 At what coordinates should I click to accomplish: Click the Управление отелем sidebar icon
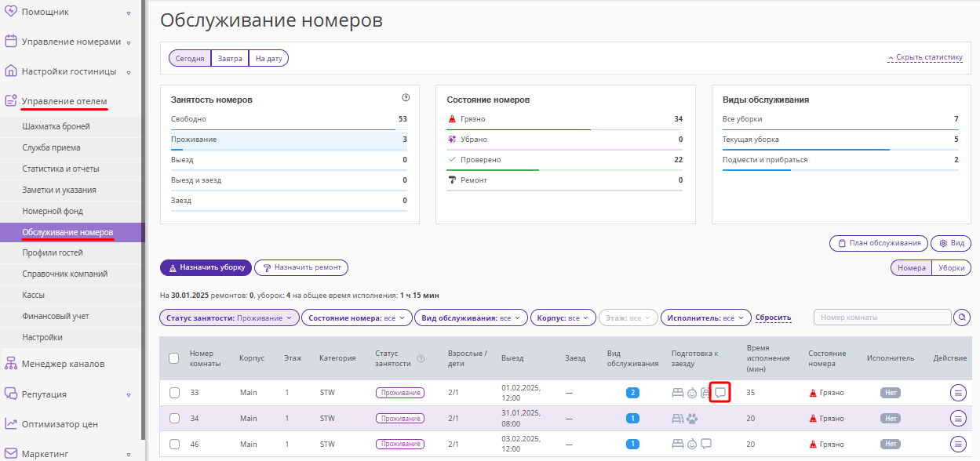click(11, 100)
